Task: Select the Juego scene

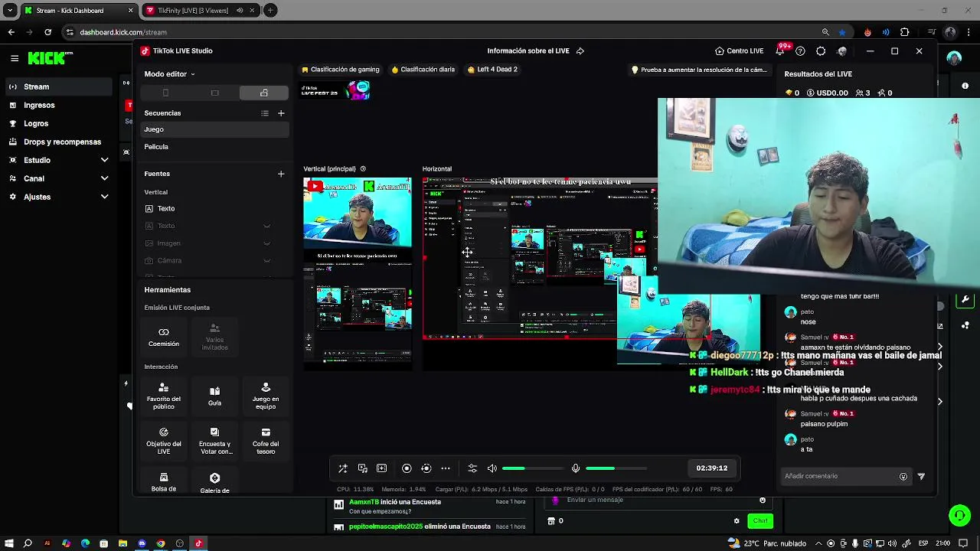Action: pyautogui.click(x=215, y=129)
